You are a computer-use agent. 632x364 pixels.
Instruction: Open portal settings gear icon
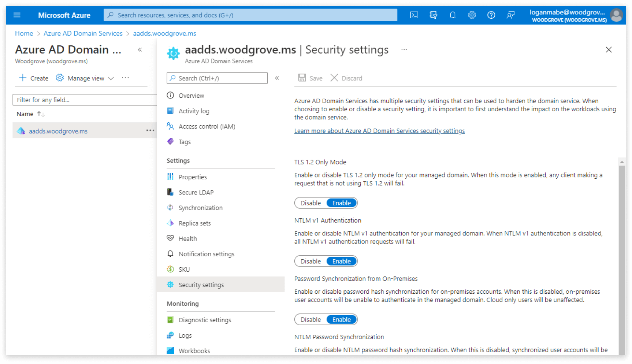click(x=472, y=15)
